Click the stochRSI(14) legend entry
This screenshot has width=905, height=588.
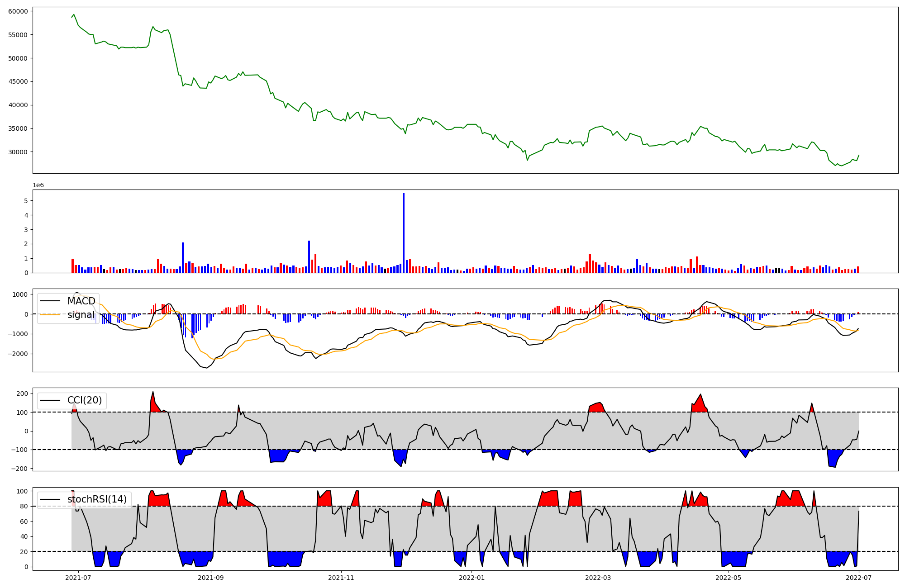(97, 499)
